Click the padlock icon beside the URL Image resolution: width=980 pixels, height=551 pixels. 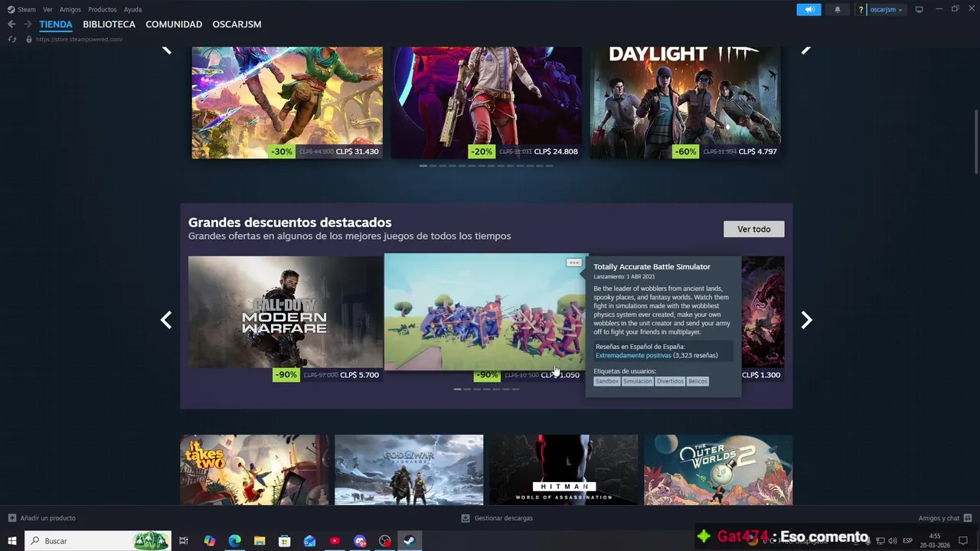[29, 39]
